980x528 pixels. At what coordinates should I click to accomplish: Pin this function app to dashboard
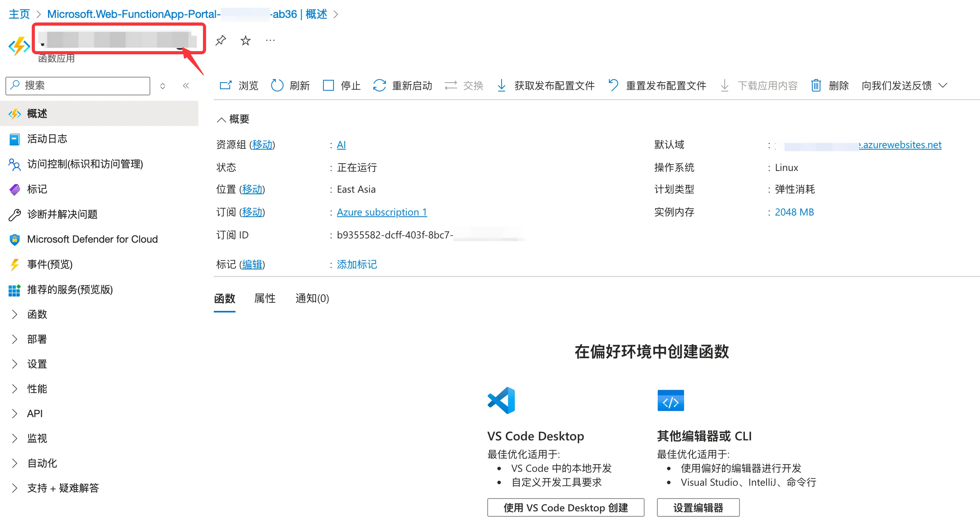point(221,40)
